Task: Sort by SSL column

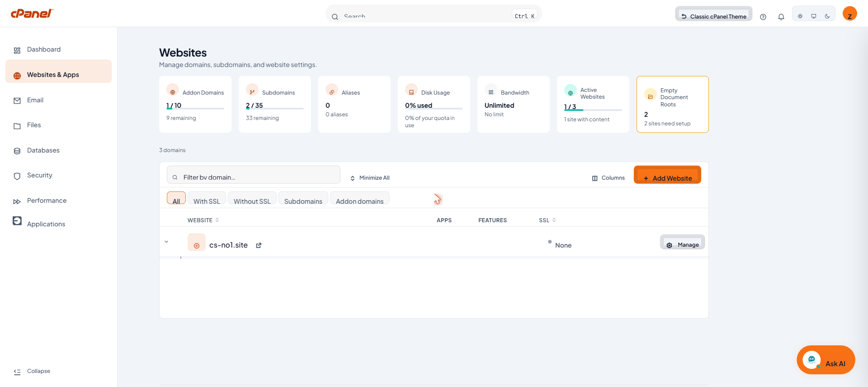Action: [x=547, y=220]
